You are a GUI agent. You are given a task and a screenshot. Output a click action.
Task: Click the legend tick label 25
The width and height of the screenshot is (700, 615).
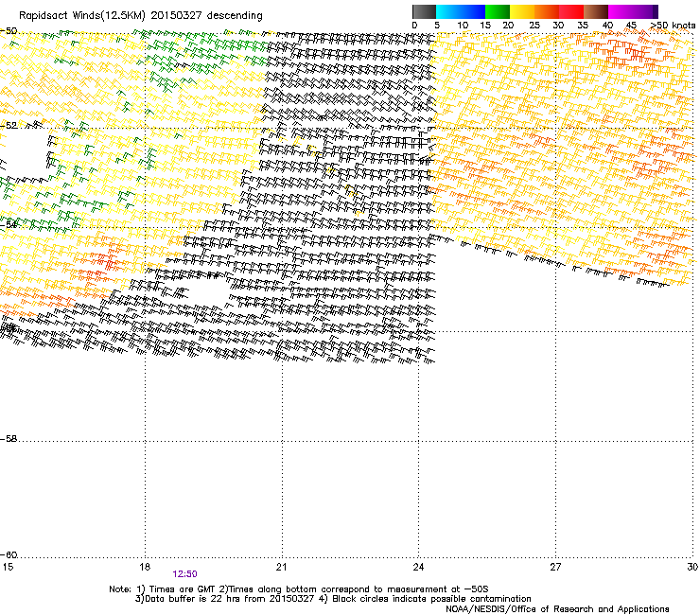(x=534, y=25)
